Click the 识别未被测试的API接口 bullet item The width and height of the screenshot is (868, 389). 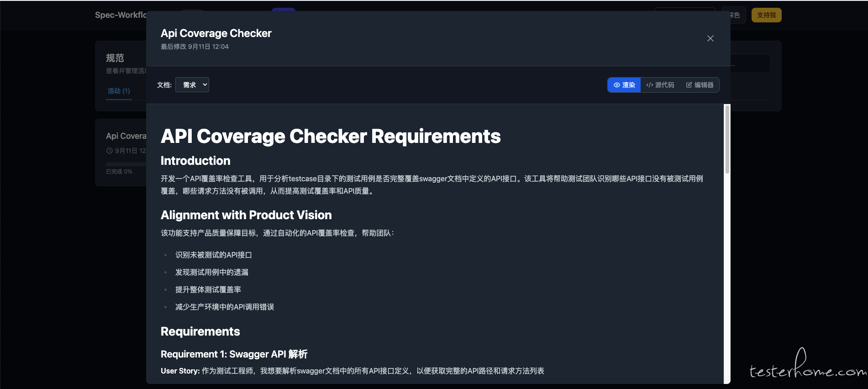tap(213, 255)
